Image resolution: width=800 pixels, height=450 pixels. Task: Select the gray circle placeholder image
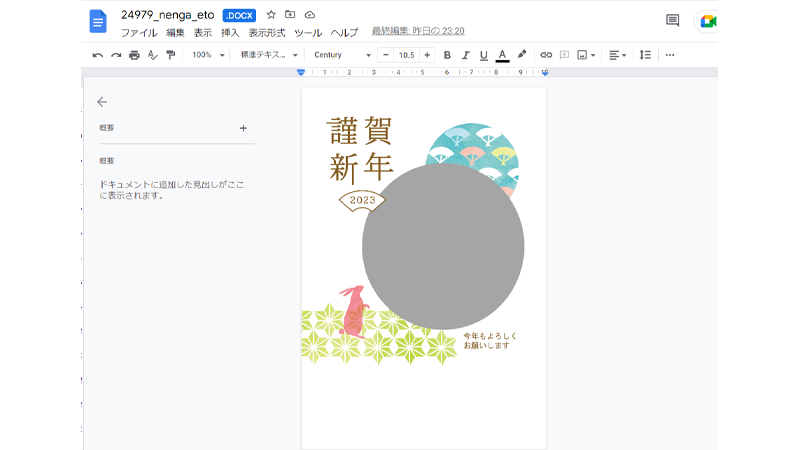pyautogui.click(x=443, y=246)
